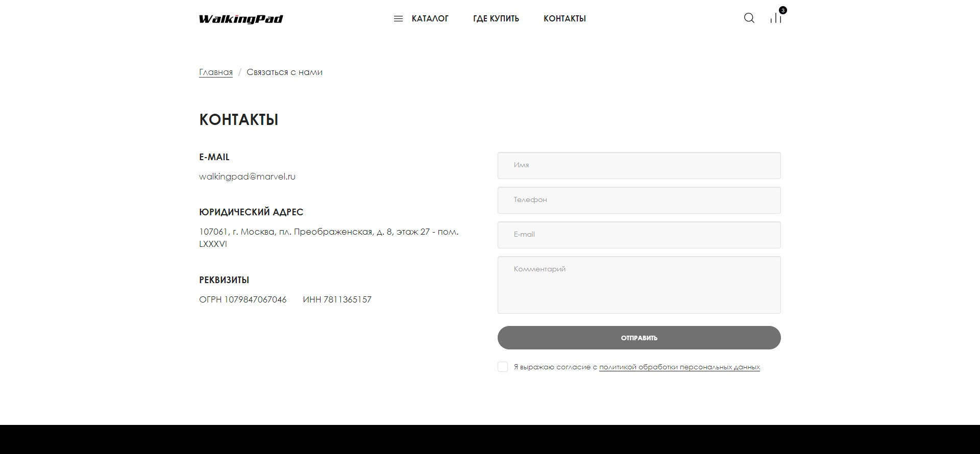Click the ОГРН 1079847067046 value
The height and width of the screenshot is (454, 980).
point(243,299)
